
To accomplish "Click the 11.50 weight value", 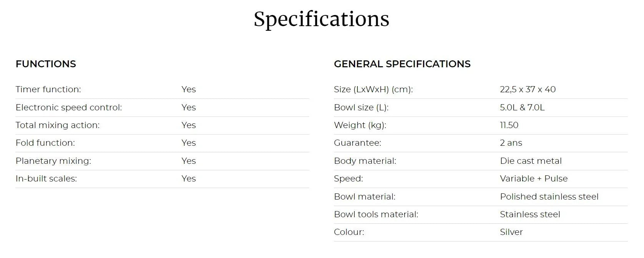I will (509, 125).
